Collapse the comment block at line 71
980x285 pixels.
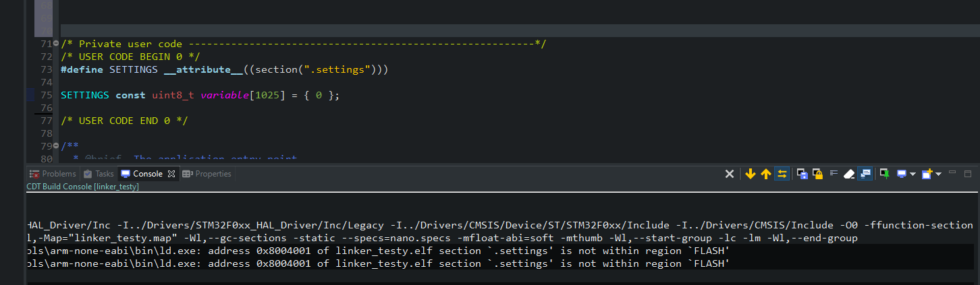[x=56, y=44]
